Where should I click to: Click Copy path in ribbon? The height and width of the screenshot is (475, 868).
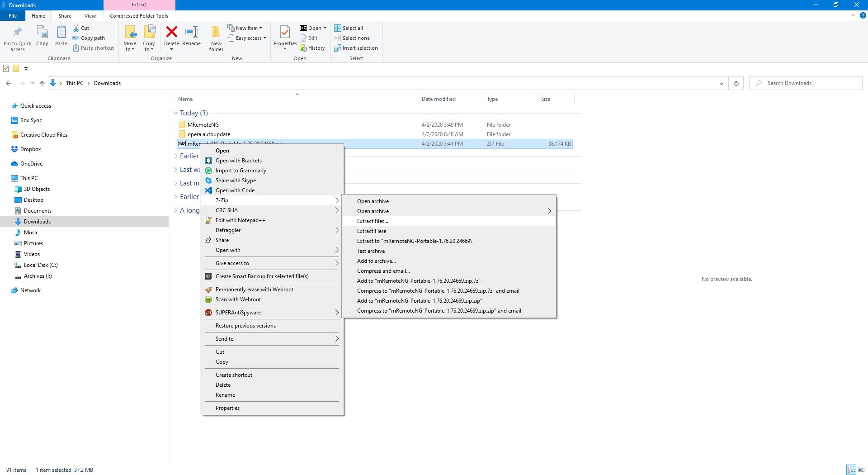click(89, 38)
